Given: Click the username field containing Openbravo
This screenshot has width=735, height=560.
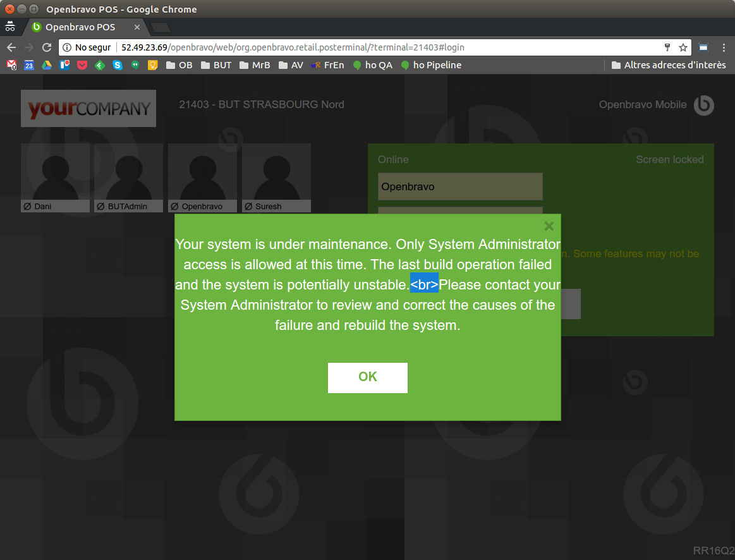Looking at the screenshot, I should coord(460,186).
